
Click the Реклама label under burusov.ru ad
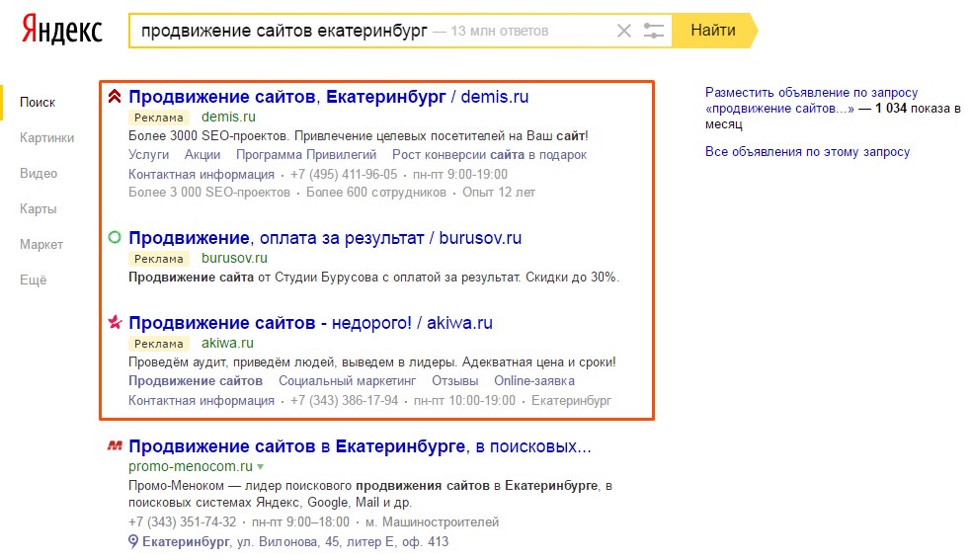pos(159,259)
